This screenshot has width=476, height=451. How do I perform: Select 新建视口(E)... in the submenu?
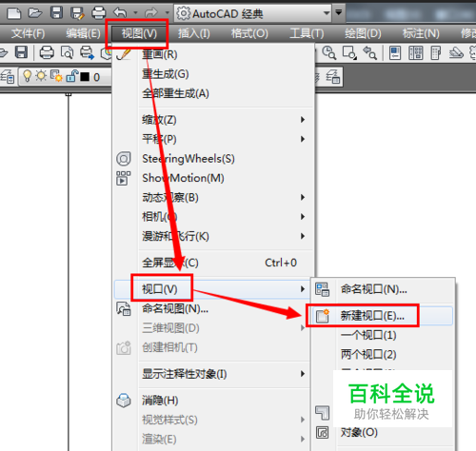point(383,316)
